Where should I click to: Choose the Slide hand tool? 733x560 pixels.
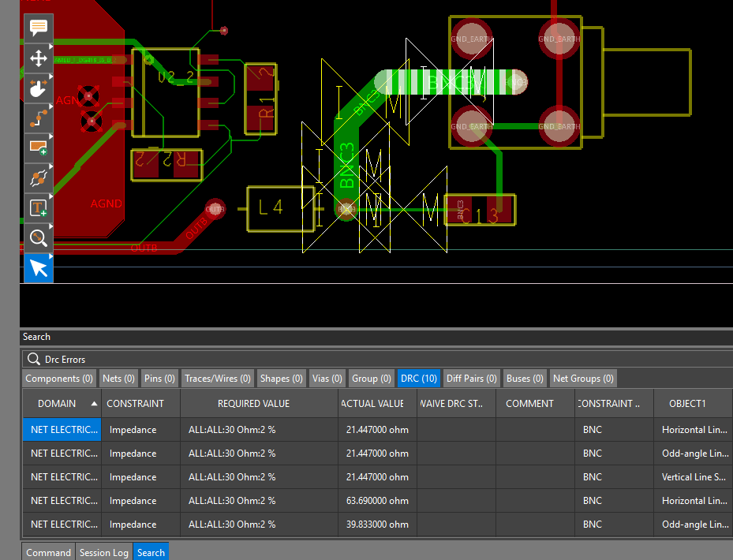[x=38, y=88]
